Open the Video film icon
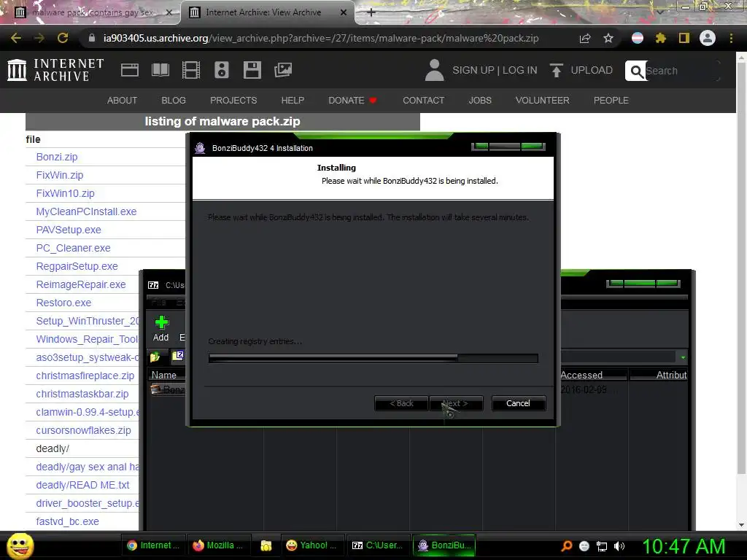 [x=191, y=70]
